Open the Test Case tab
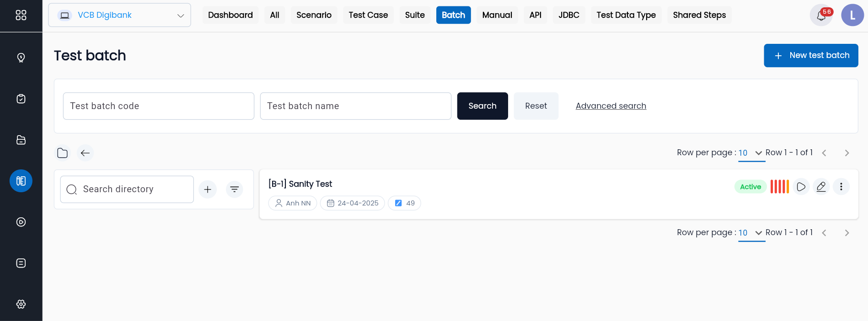868x321 pixels. (x=368, y=15)
